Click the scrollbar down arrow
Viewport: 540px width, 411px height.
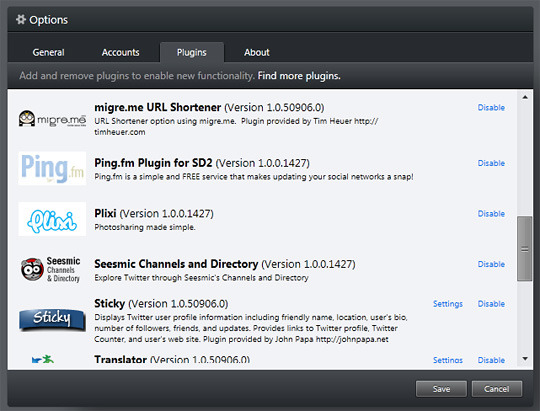(525, 359)
